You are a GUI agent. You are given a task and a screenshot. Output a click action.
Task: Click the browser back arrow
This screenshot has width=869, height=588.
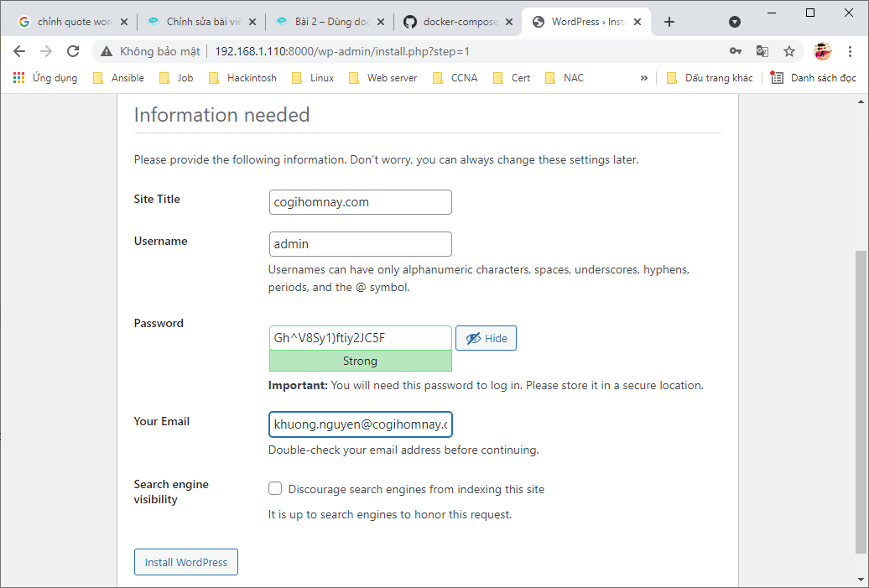(x=19, y=51)
